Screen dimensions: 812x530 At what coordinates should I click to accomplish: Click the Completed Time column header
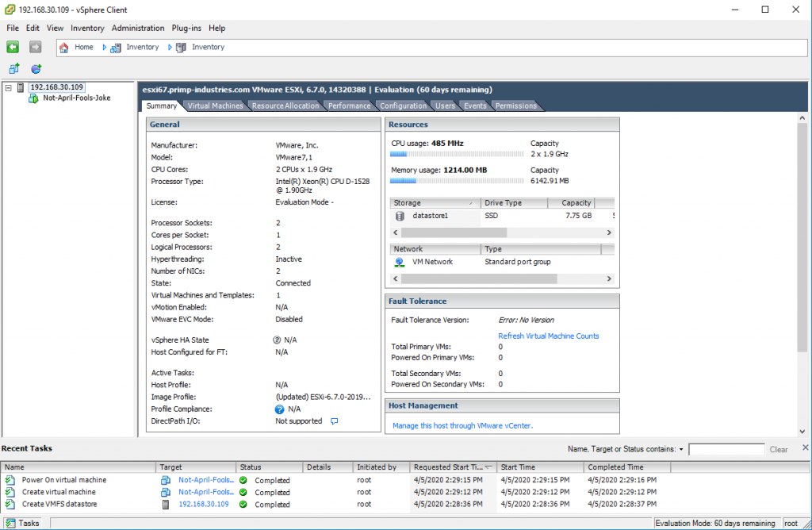click(626, 467)
